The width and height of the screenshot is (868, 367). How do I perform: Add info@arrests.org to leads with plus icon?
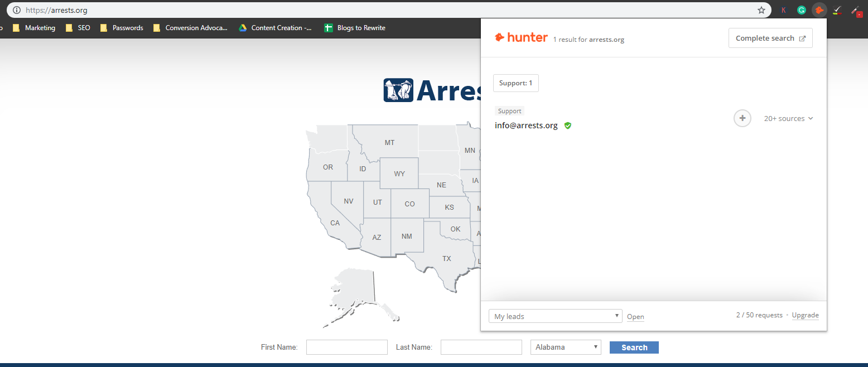coord(742,118)
